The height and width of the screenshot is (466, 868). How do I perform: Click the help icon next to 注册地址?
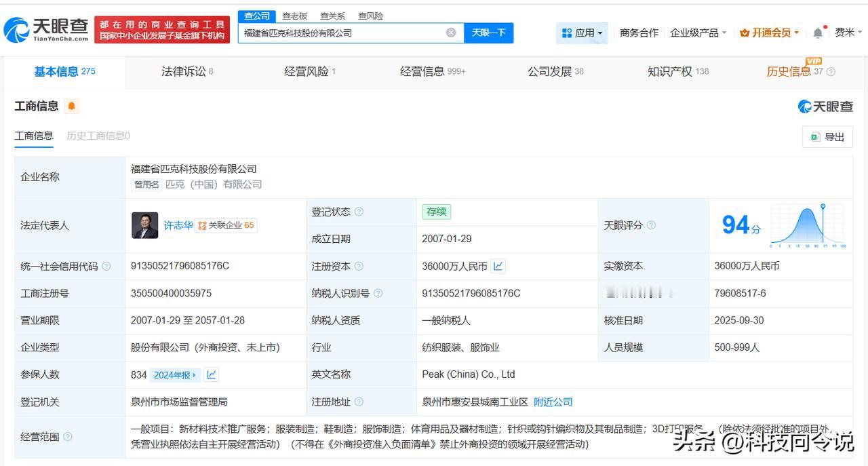click(x=359, y=402)
